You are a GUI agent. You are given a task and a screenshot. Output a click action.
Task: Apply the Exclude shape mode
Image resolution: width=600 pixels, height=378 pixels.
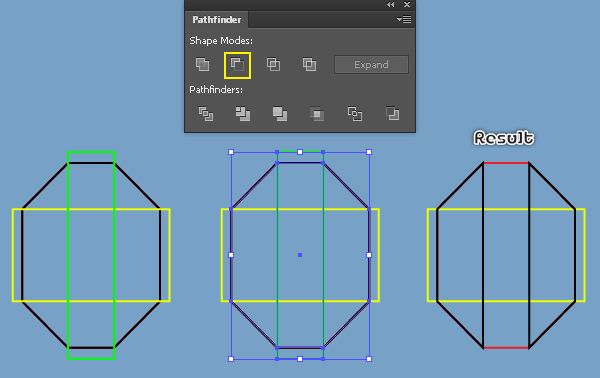[309, 64]
